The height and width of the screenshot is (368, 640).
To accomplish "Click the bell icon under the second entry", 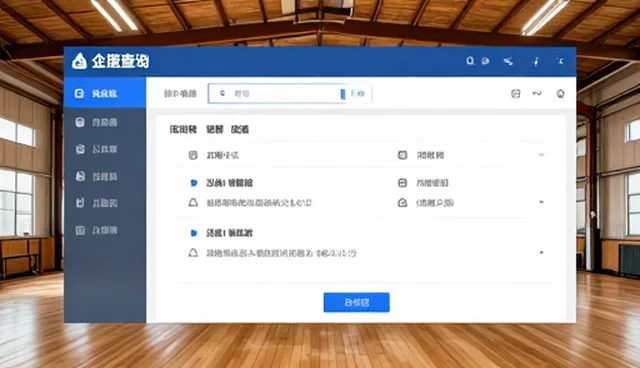I will point(193,203).
